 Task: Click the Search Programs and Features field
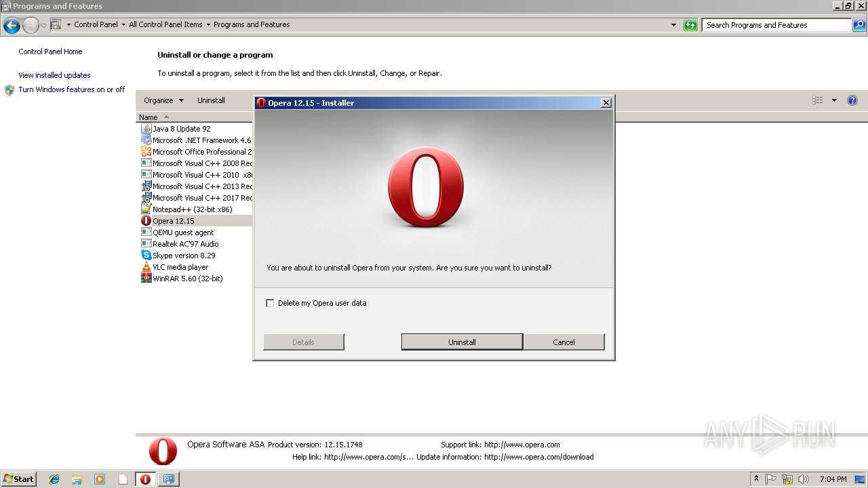point(777,25)
